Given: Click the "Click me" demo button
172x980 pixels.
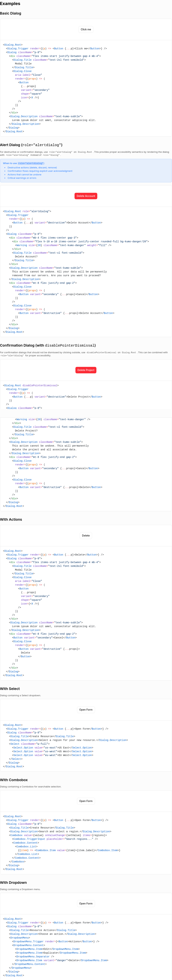Looking at the screenshot, I should 86,29.
